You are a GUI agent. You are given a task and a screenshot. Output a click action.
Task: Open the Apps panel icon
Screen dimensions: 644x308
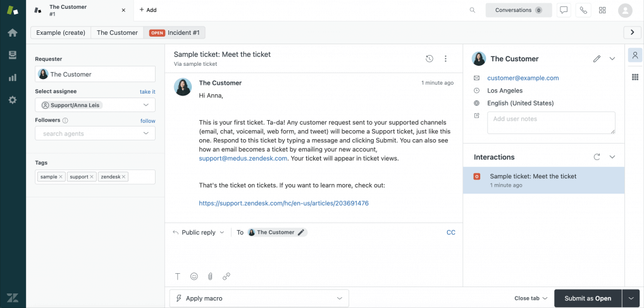(x=635, y=77)
